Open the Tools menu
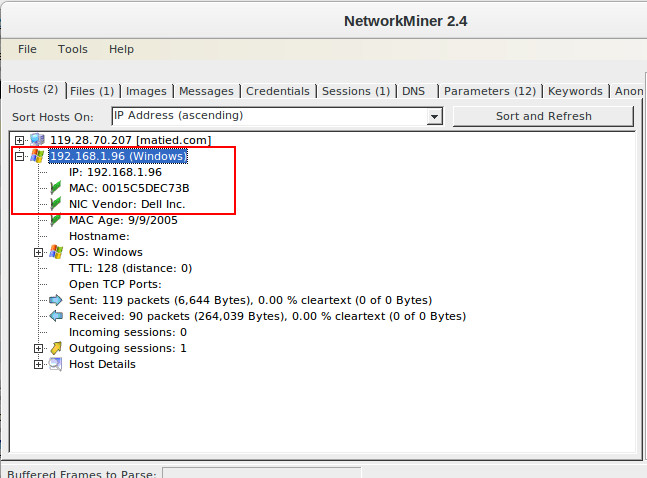 (73, 49)
